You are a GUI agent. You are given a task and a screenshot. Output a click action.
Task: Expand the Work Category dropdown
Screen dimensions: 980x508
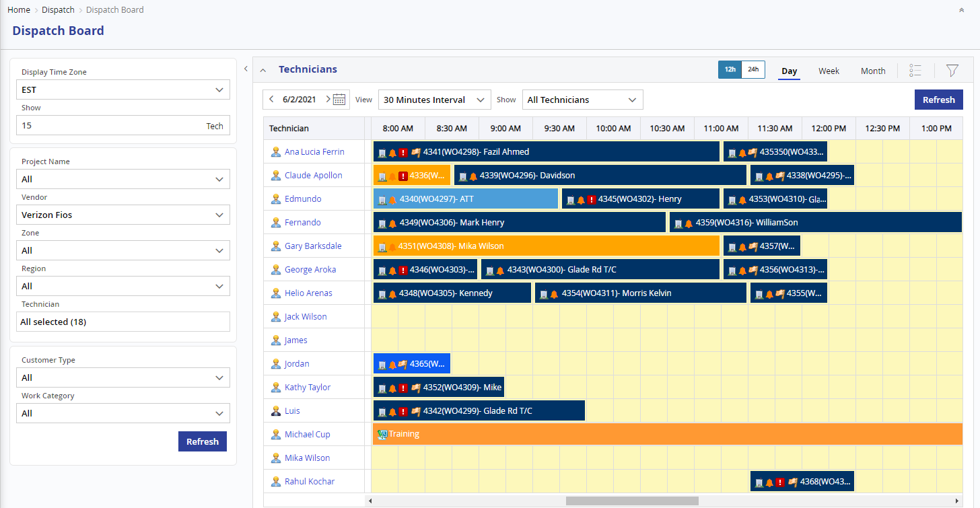(123, 413)
